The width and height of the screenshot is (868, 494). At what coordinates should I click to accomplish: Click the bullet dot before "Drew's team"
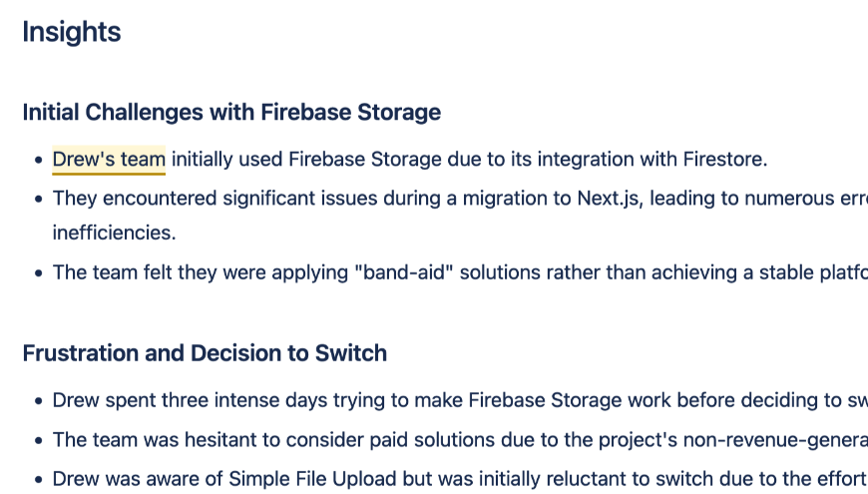(38, 160)
